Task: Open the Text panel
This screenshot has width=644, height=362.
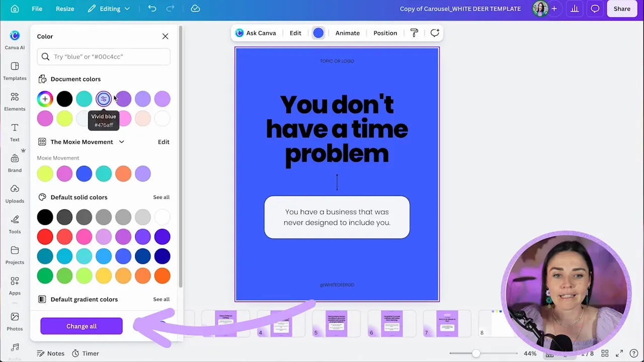Action: [x=15, y=133]
